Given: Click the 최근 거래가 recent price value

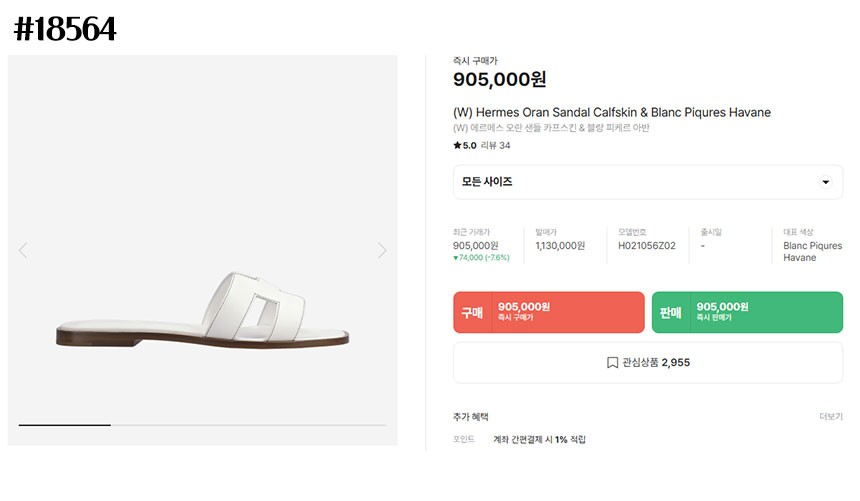Looking at the screenshot, I should point(475,246).
